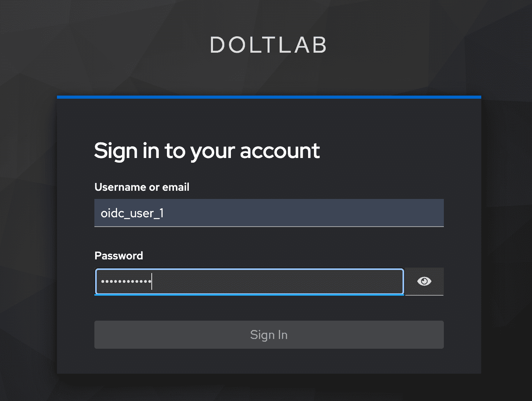Focus the Username or email field
Viewport: 532px width, 401px height.
[x=269, y=213]
